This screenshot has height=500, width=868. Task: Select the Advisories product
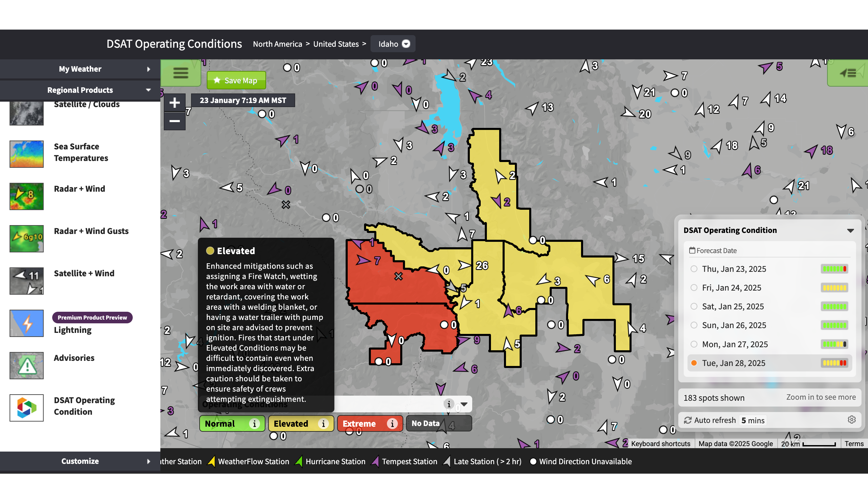click(x=74, y=358)
